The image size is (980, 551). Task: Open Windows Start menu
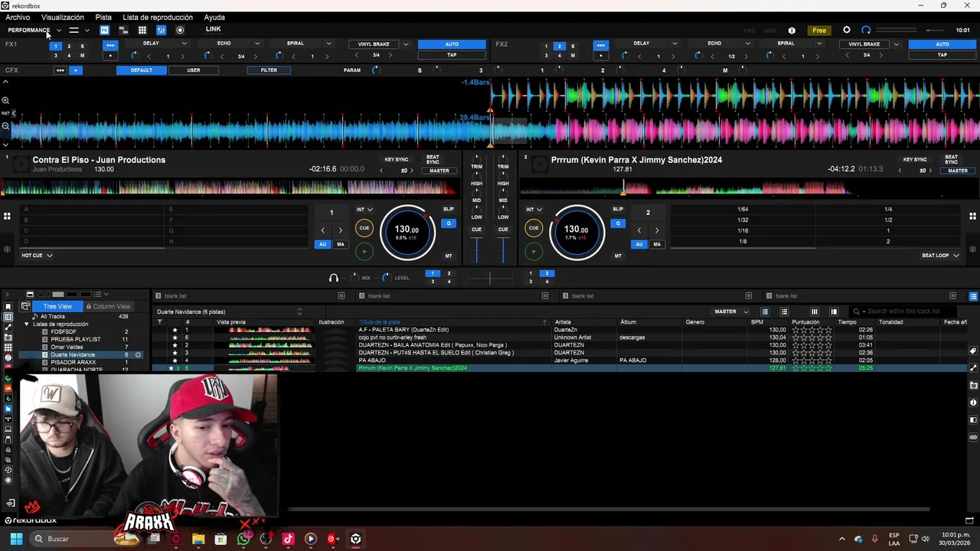16,539
